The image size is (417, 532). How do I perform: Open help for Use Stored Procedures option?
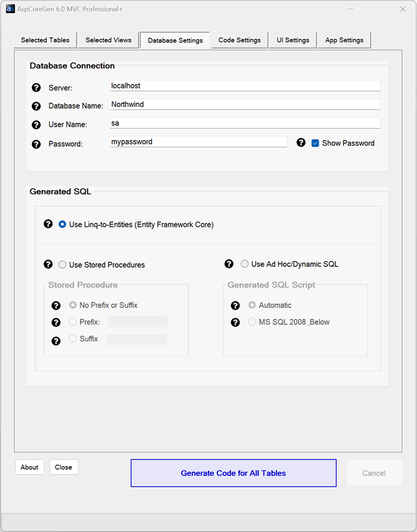48,264
